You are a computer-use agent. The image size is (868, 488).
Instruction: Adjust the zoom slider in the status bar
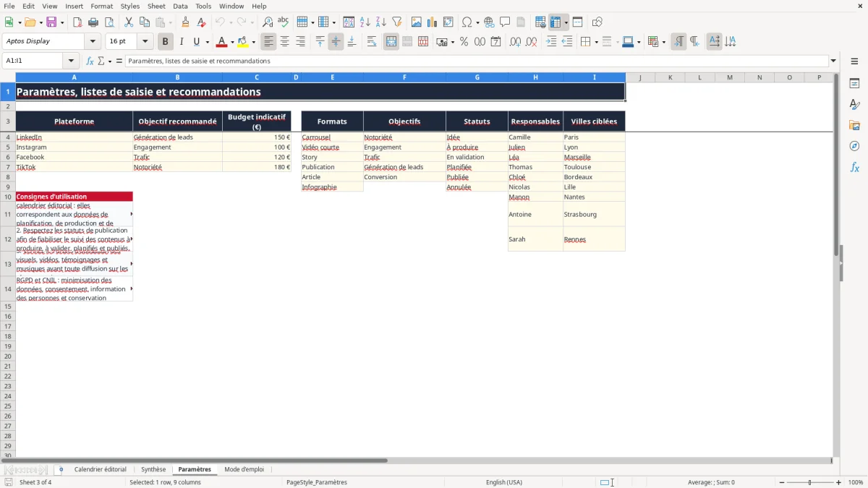[810, 482]
